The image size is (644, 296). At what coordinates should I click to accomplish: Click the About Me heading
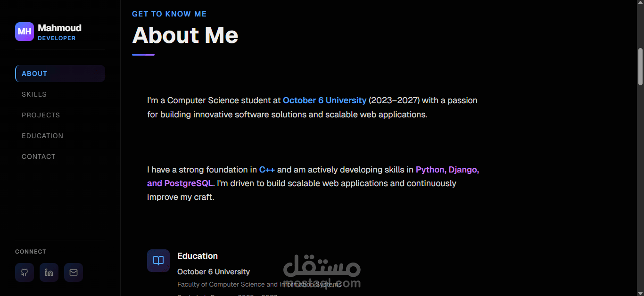coord(185,35)
